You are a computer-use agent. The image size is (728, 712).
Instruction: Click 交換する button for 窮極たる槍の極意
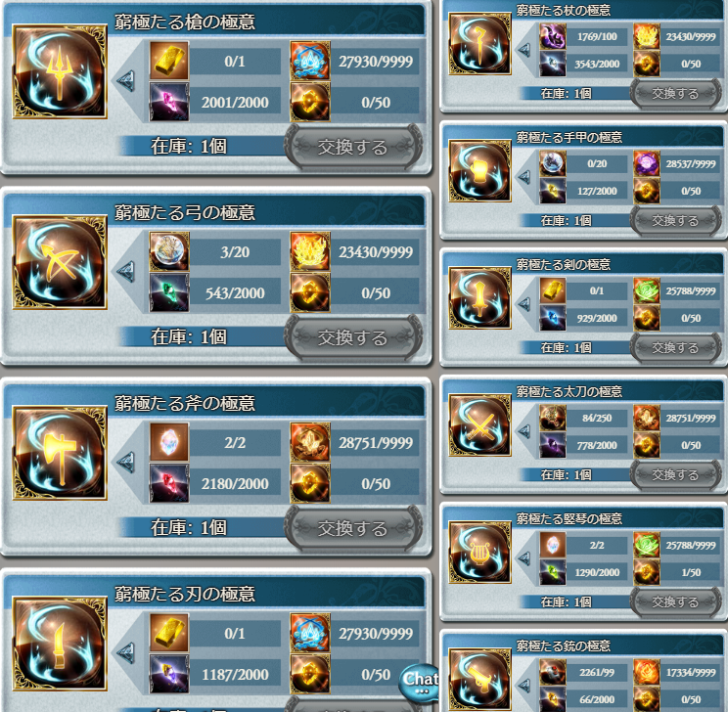353,147
